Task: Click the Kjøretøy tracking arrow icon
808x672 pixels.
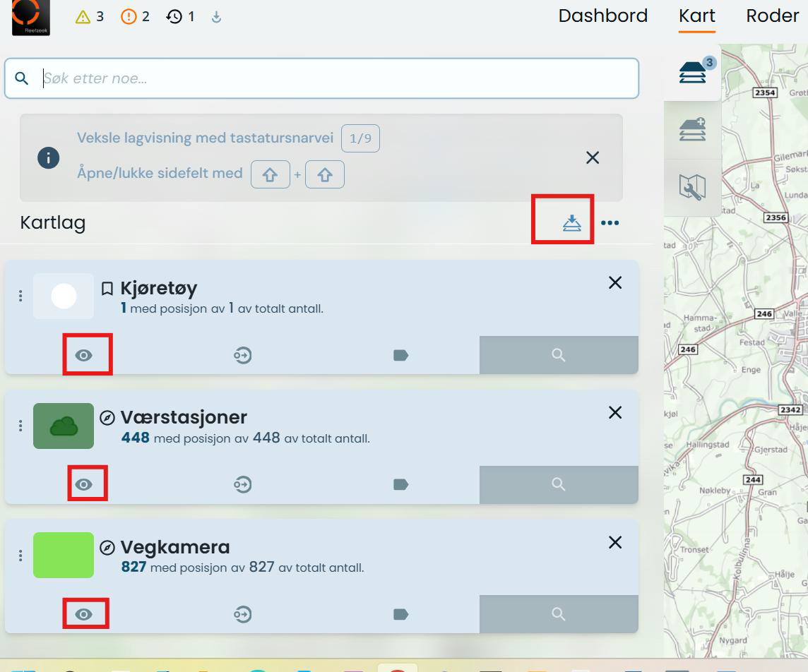Action: point(242,355)
